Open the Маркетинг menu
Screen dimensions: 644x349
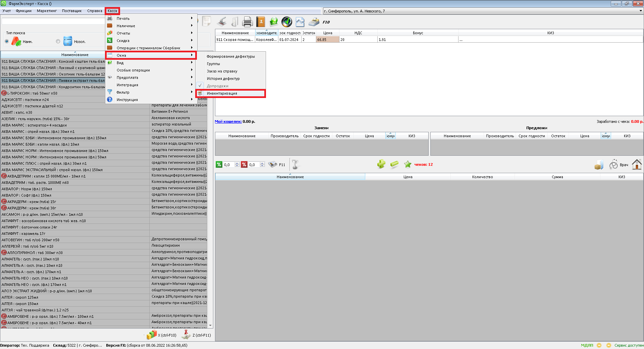[47, 11]
